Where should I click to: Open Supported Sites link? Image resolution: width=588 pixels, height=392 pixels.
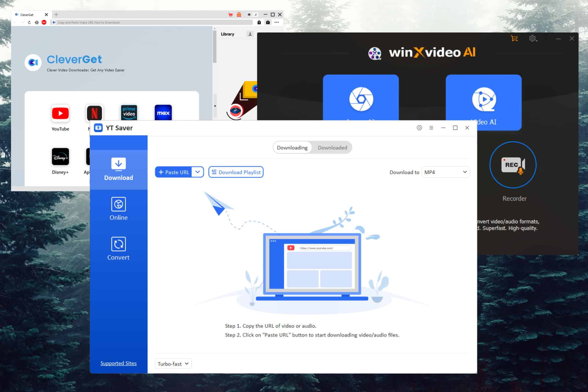[119, 363]
